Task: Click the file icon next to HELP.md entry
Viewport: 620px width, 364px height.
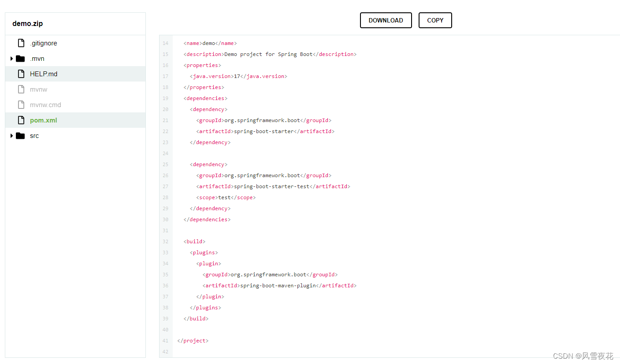Action: 21,74
